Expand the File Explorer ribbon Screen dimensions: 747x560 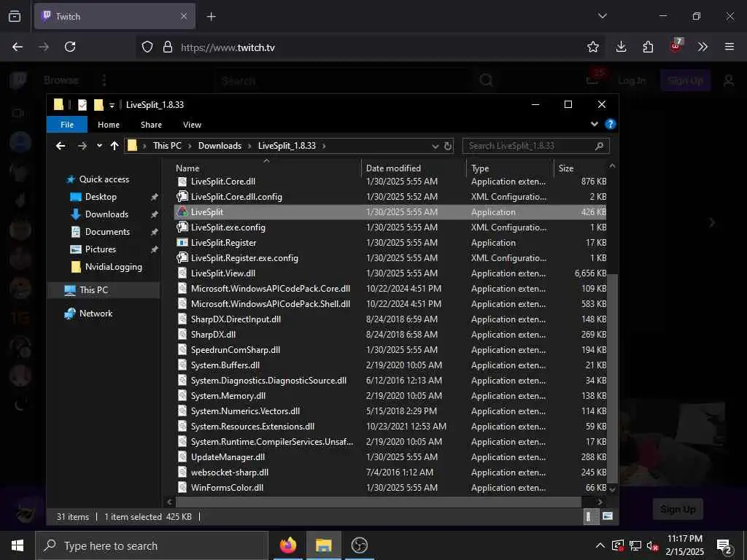pos(594,124)
